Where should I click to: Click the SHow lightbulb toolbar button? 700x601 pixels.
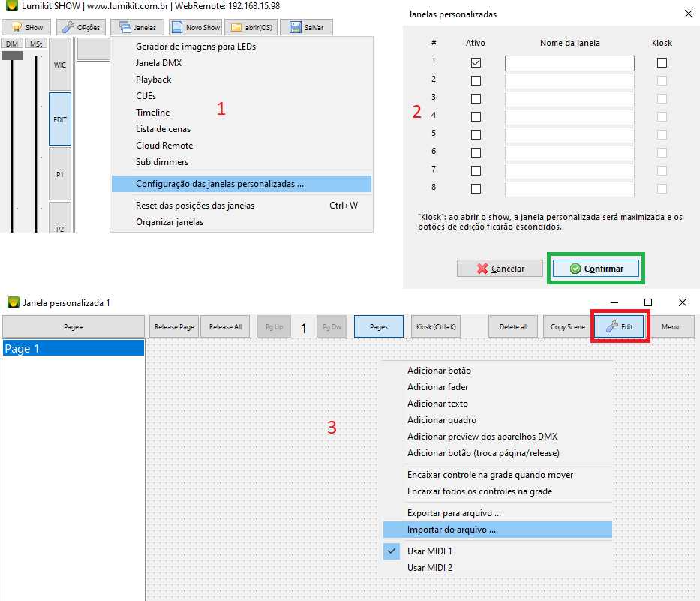point(27,27)
